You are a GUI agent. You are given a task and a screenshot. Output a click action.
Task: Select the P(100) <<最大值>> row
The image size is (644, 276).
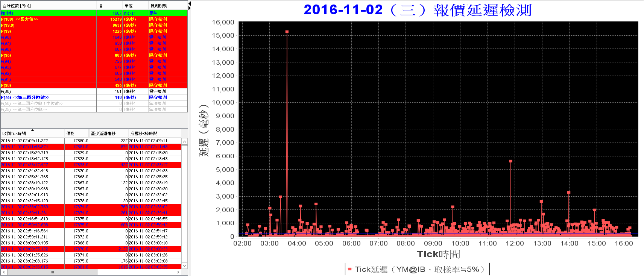pos(94,19)
